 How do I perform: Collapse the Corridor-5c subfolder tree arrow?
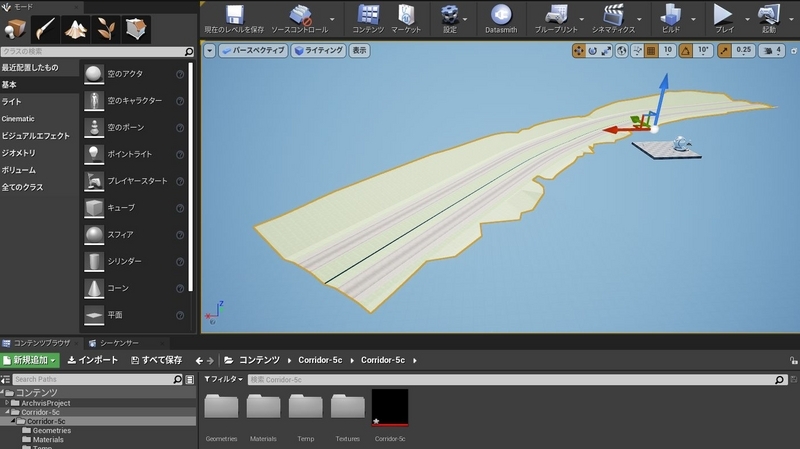pyautogui.click(x=14, y=421)
